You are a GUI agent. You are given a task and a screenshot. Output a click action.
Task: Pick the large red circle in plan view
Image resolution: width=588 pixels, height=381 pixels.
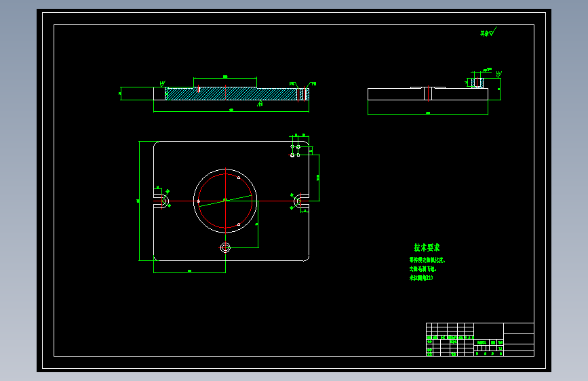coord(225,201)
